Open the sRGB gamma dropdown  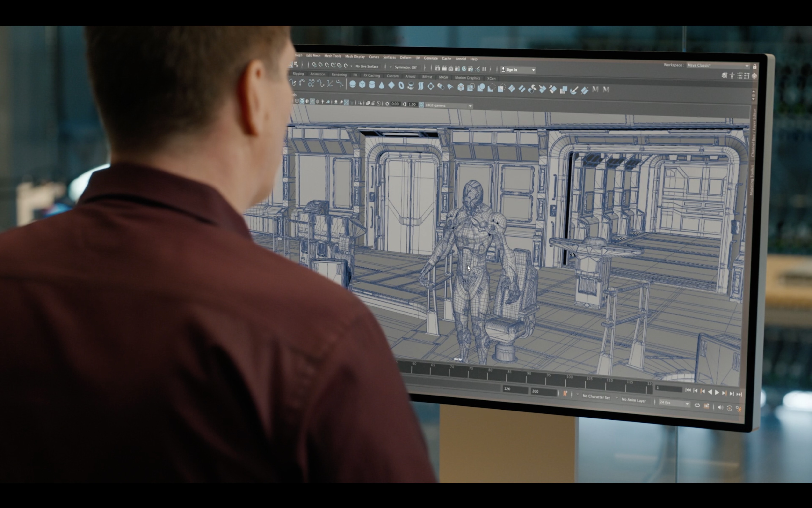449,105
